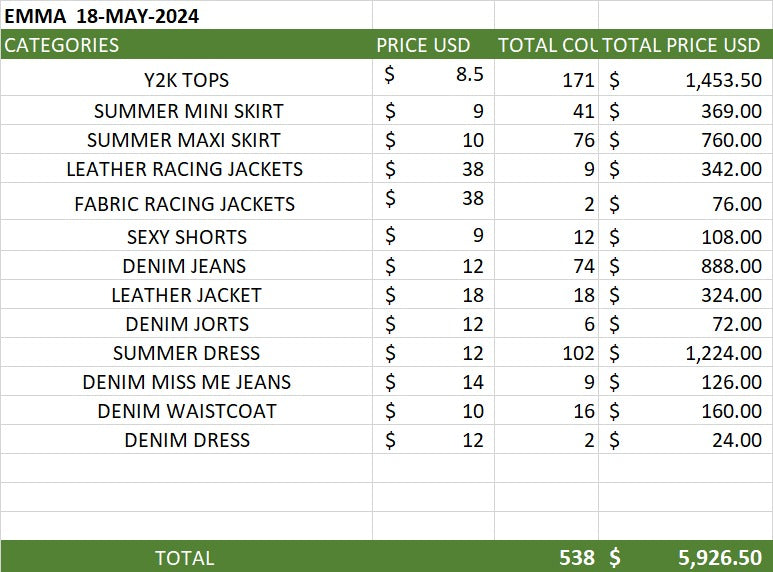Viewport: 773px width, 572px height.
Task: Select the DENIM JEANS cell
Action: [186, 266]
